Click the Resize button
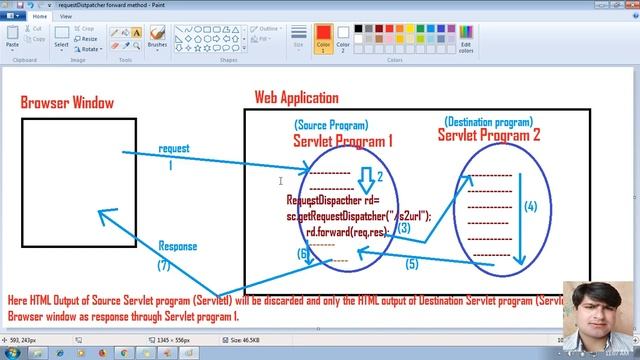This screenshot has height=360, width=640. (86, 39)
